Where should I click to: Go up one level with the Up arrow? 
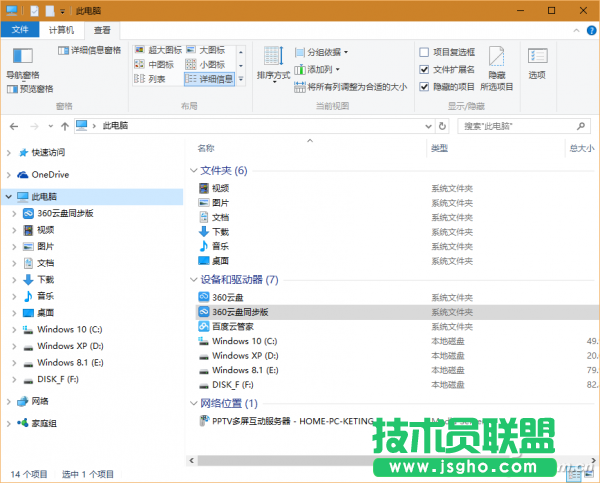tap(65, 126)
